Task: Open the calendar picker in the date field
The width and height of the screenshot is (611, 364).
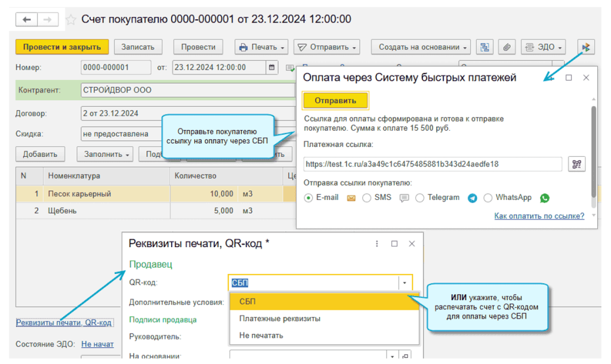Action: (x=272, y=67)
